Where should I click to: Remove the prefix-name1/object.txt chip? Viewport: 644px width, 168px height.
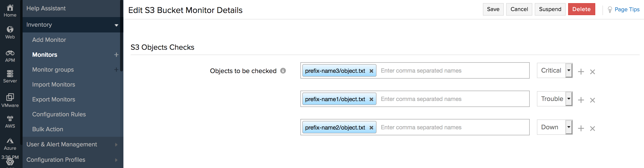click(x=371, y=99)
